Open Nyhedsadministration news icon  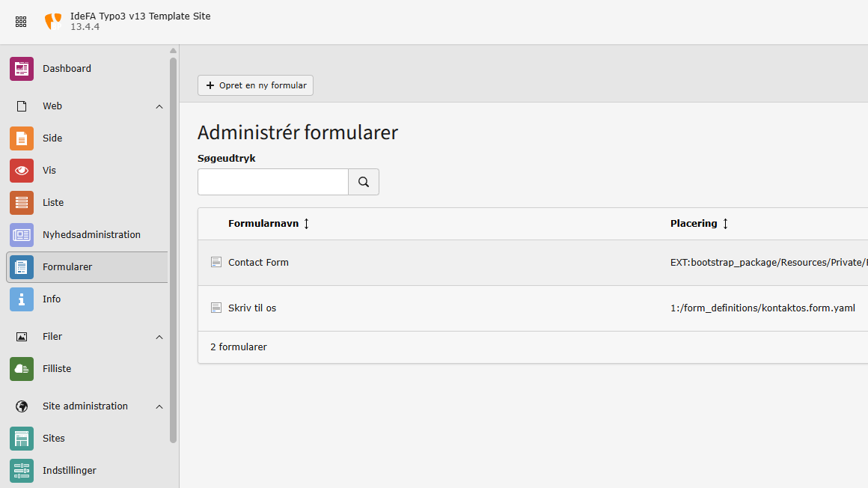pos(22,235)
